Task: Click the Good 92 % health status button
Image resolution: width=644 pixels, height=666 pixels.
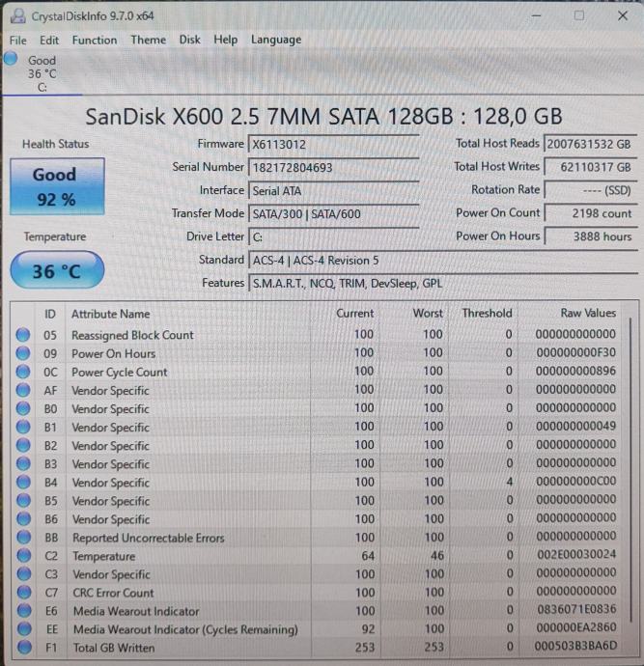Action: [57, 186]
